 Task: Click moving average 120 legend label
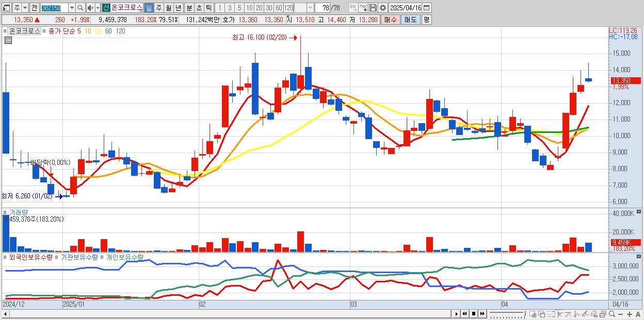tap(120, 31)
